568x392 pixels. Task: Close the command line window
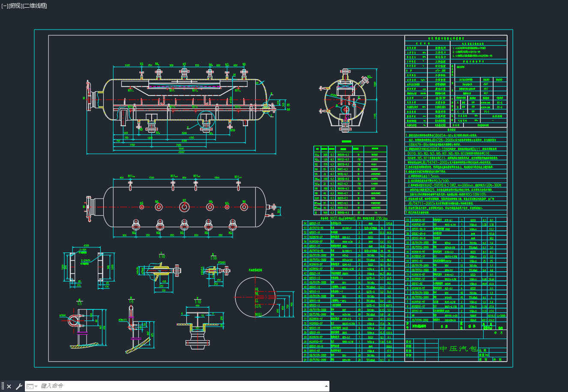coord(9,386)
